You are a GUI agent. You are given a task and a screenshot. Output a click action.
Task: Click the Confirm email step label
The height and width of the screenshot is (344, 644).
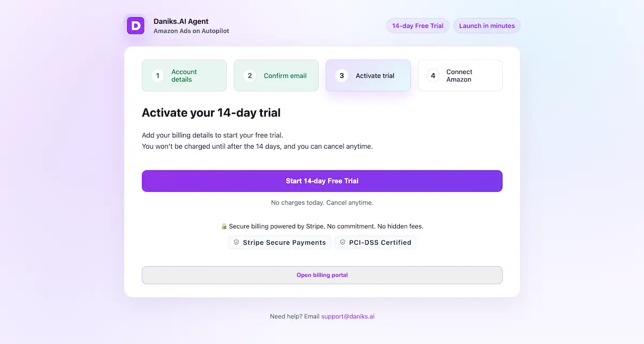pos(285,76)
